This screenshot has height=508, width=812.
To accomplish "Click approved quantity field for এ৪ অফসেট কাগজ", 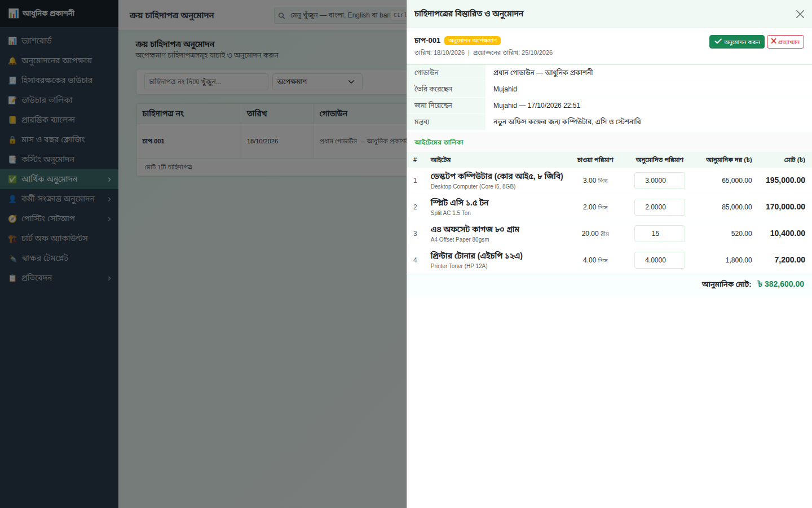I will tap(659, 234).
